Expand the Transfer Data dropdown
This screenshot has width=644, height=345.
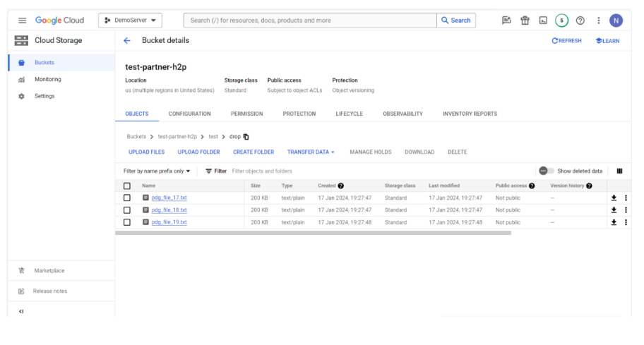click(x=311, y=152)
